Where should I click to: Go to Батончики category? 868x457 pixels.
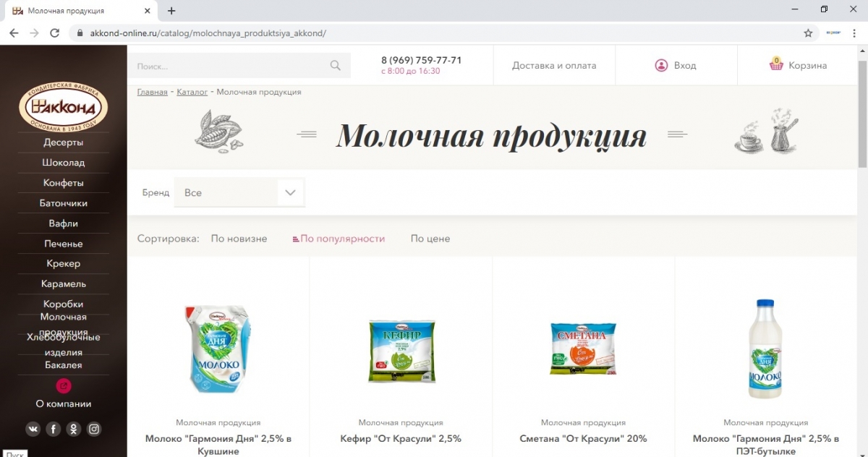(x=64, y=203)
